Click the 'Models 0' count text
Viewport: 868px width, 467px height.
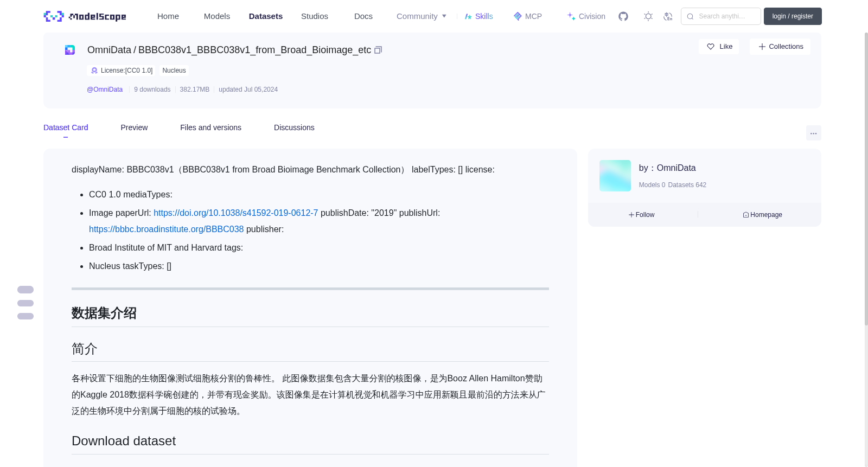point(652,185)
